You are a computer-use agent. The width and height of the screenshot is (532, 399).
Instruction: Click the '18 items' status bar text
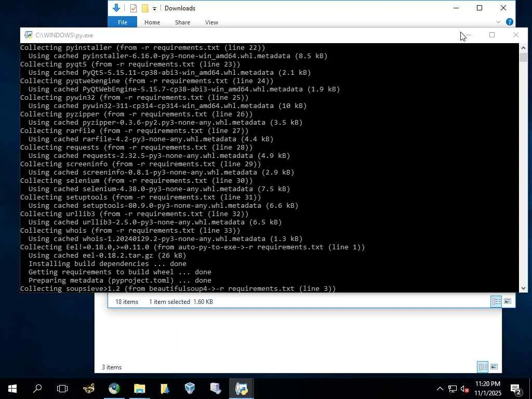(x=127, y=302)
